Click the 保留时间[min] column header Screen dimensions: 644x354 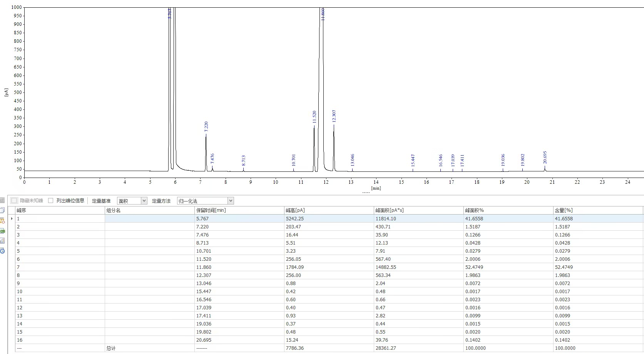(239, 210)
